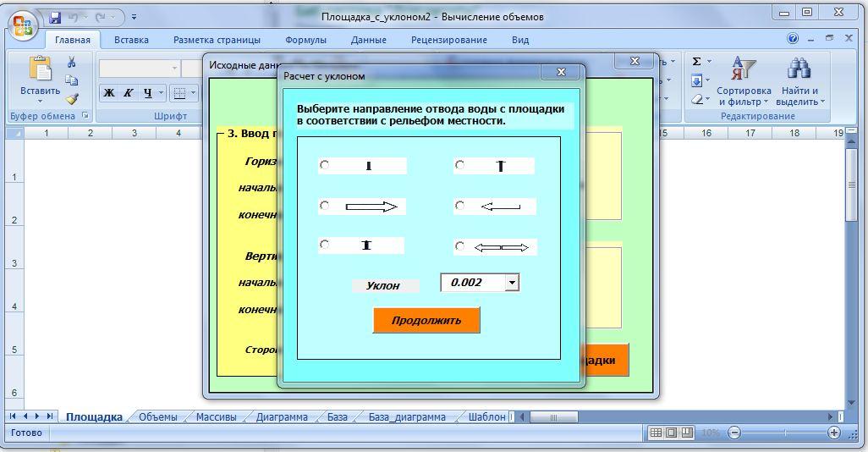
Task: Click the orange Продолжить button
Action: 426,320
